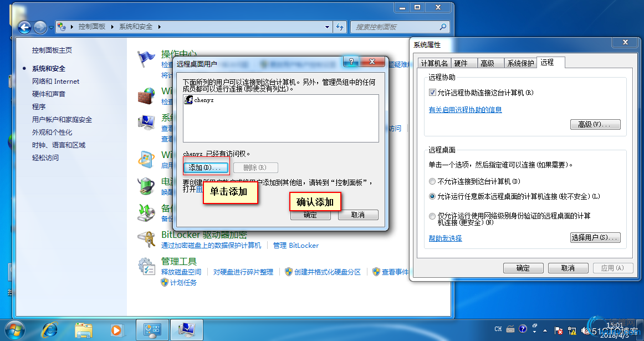Switch to 计算机名 tab in 系统属性

pos(435,63)
